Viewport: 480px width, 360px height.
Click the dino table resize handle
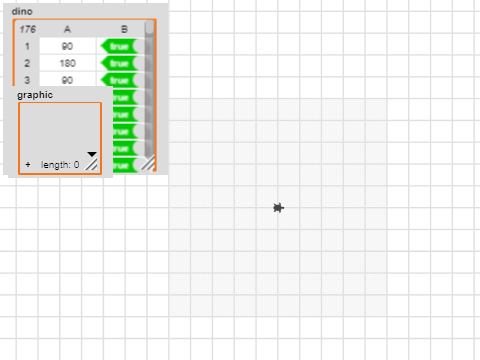(x=149, y=163)
